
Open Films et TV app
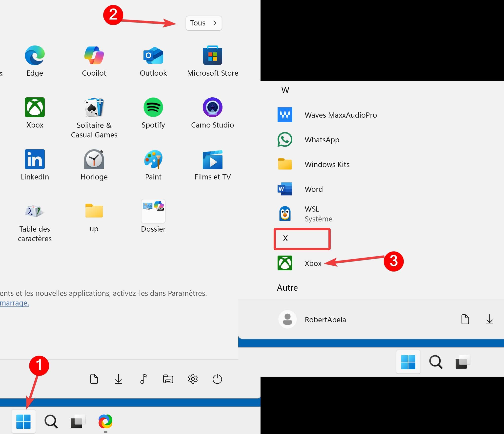coord(213,165)
